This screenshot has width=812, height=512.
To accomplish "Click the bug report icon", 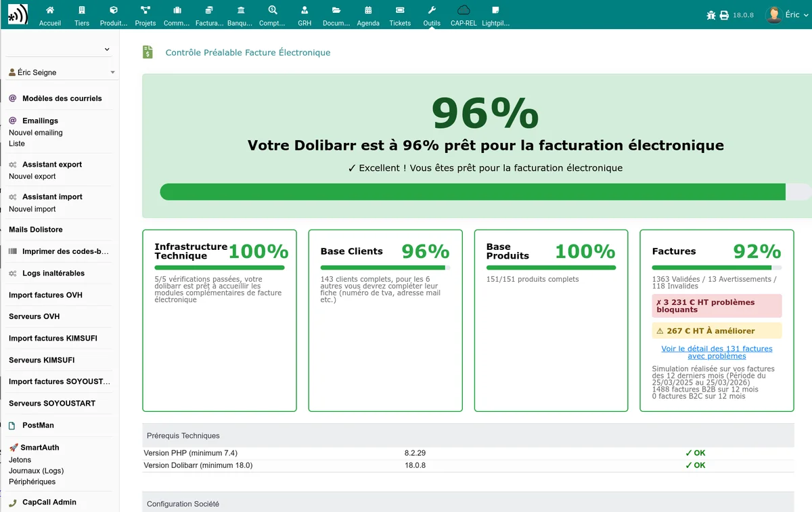I will click(710, 15).
